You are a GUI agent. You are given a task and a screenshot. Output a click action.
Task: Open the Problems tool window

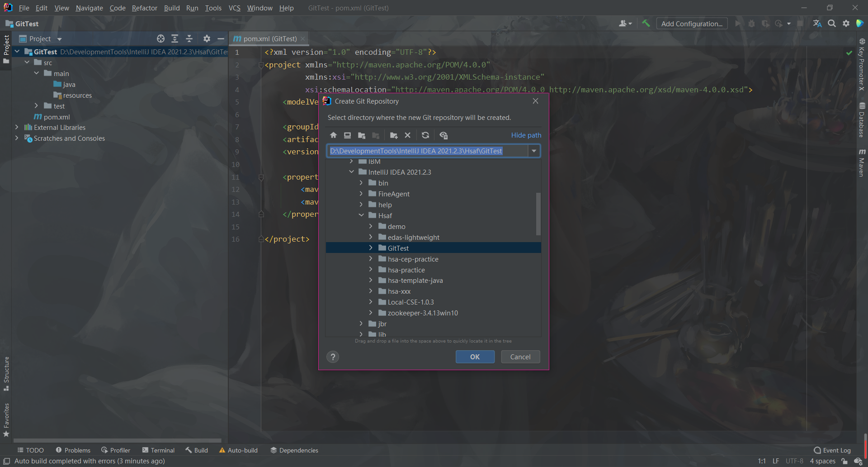click(x=73, y=450)
